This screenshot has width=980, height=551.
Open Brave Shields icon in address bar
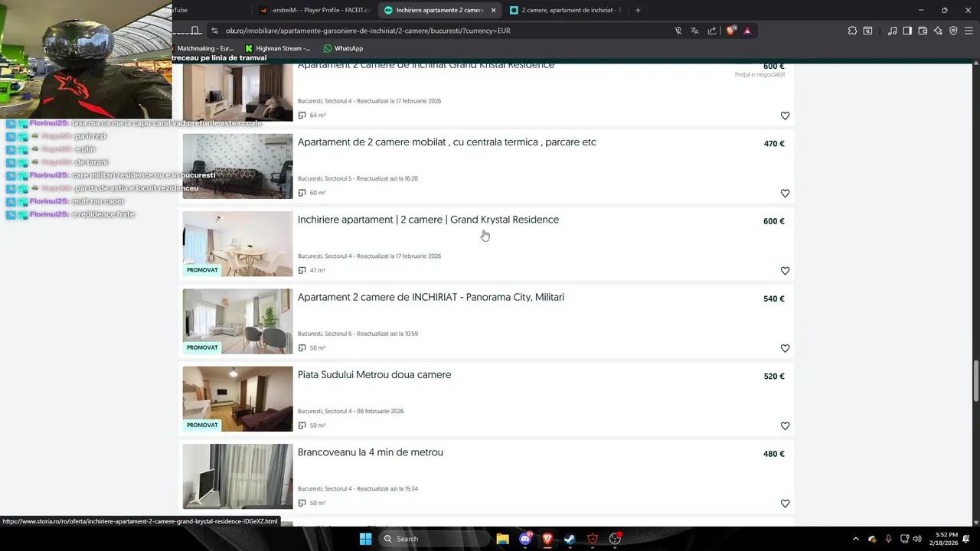click(731, 31)
